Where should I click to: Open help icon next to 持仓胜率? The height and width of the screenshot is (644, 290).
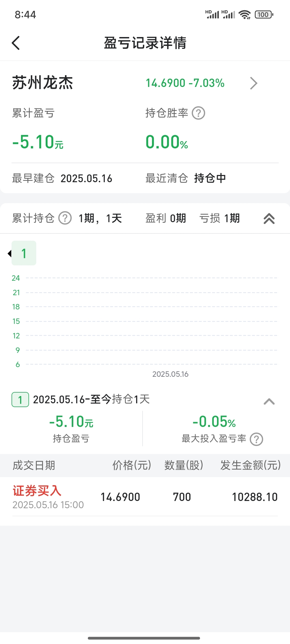point(198,113)
